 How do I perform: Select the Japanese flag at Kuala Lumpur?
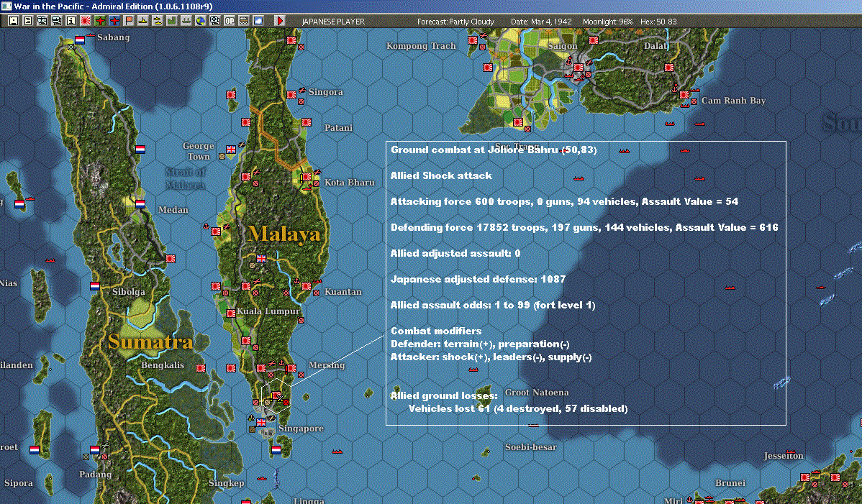click(x=231, y=313)
